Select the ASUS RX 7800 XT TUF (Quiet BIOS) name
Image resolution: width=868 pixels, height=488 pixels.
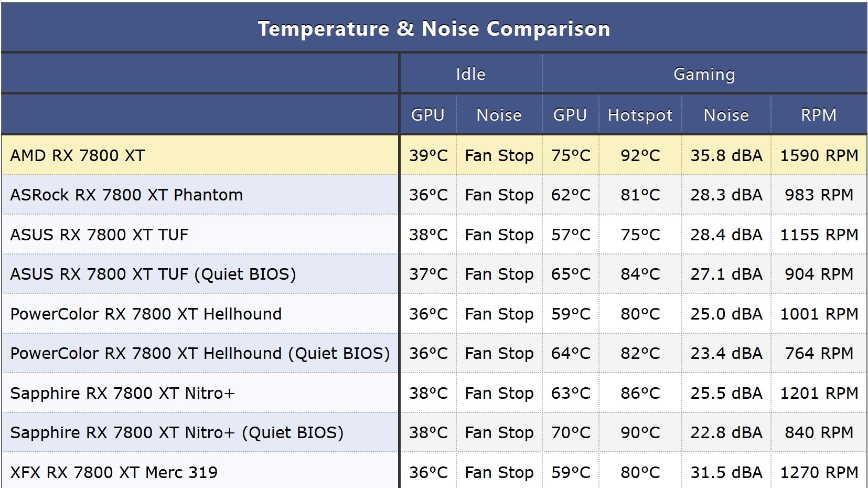click(153, 274)
